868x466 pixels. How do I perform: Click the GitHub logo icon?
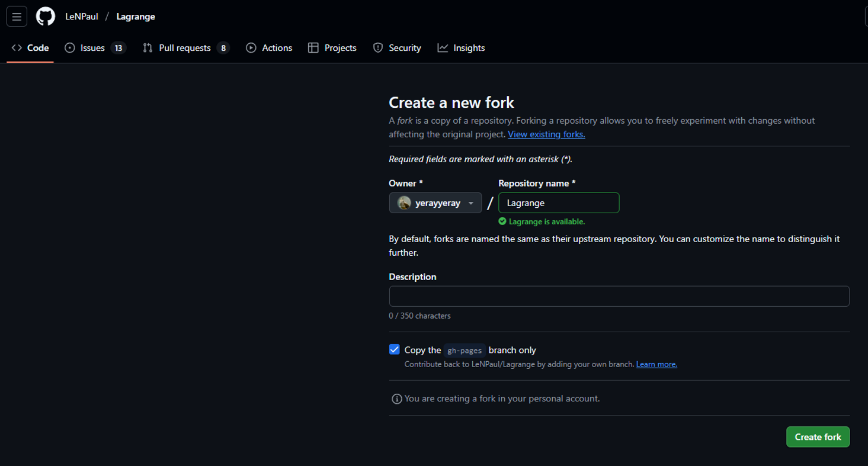click(44, 16)
